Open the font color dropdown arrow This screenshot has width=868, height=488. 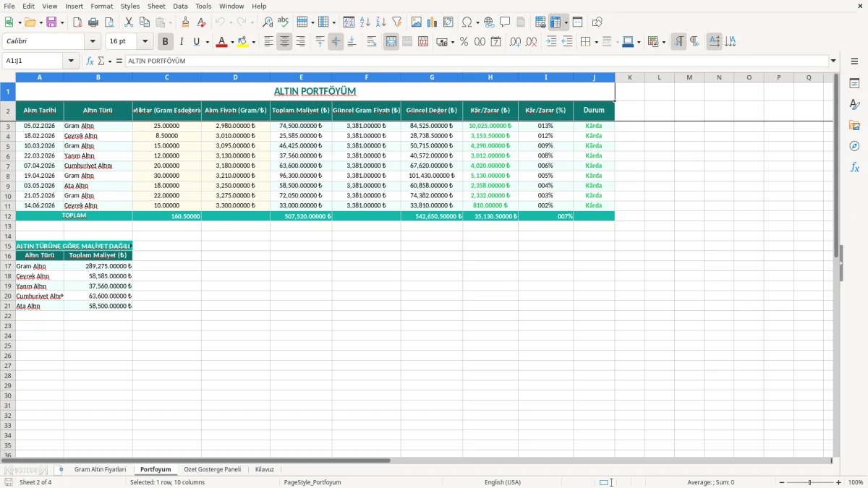232,42
